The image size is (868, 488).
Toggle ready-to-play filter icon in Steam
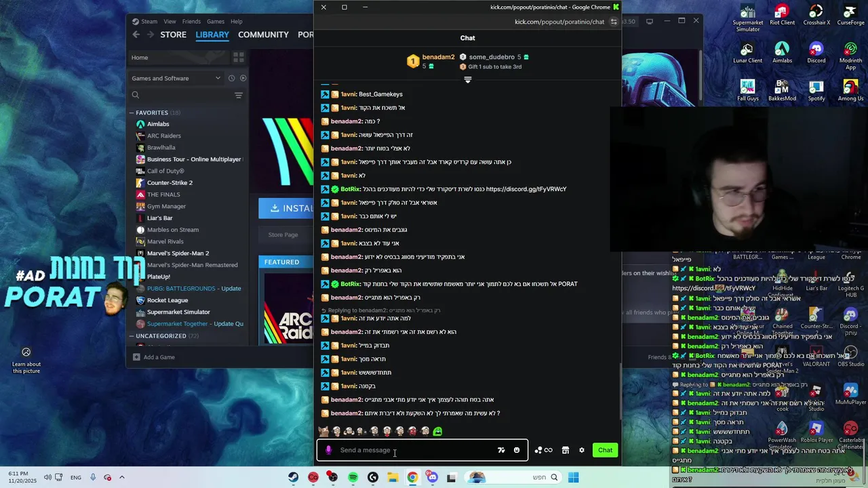pyautogui.click(x=243, y=78)
